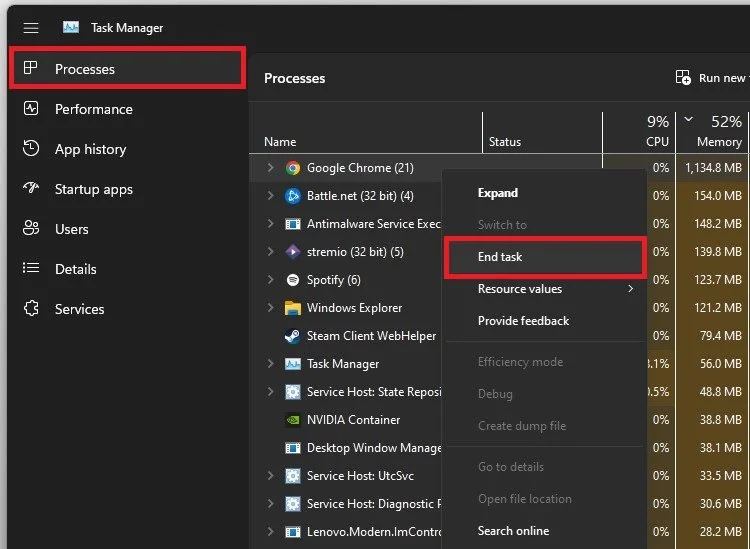Open App history from the sidebar

[x=90, y=149]
